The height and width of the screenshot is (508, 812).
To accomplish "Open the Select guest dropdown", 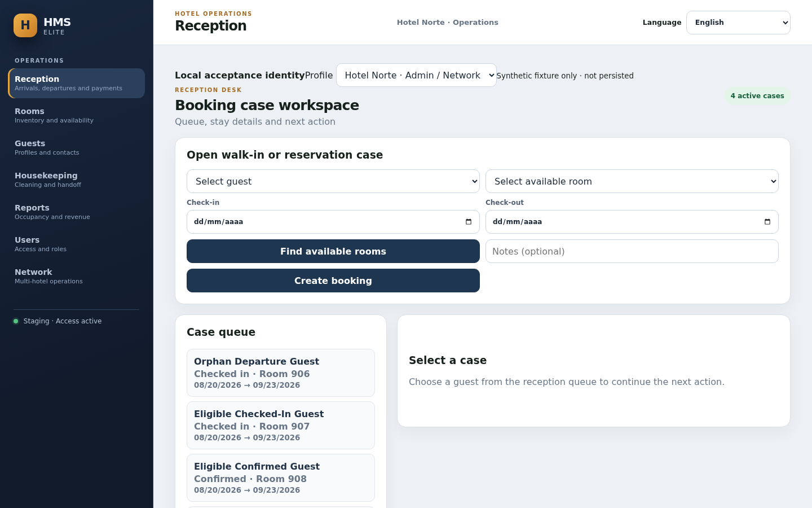I will [333, 181].
